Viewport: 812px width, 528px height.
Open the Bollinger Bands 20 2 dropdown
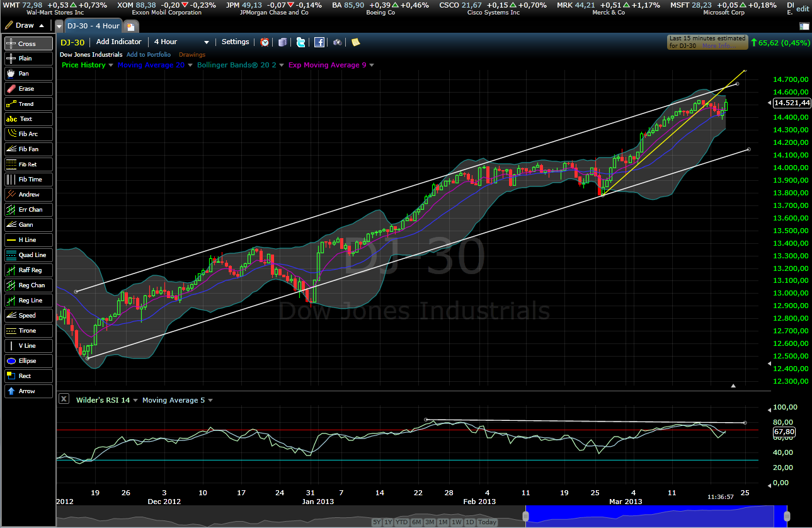(x=282, y=65)
